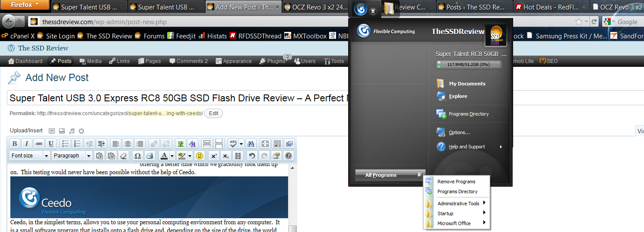This screenshot has height=232, width=644.
Task: Open the Media admin menu
Action: click(x=90, y=61)
